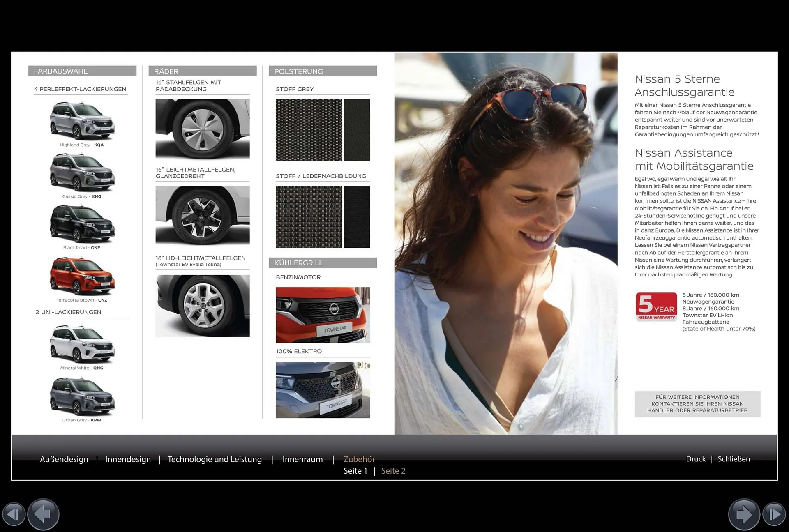The image size is (789, 532).
Task: Go to the first page arrow
Action: pyautogui.click(x=14, y=514)
